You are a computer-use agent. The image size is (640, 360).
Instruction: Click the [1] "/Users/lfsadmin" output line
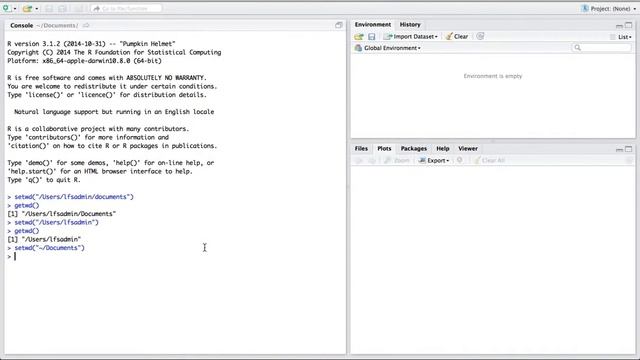[44, 239]
